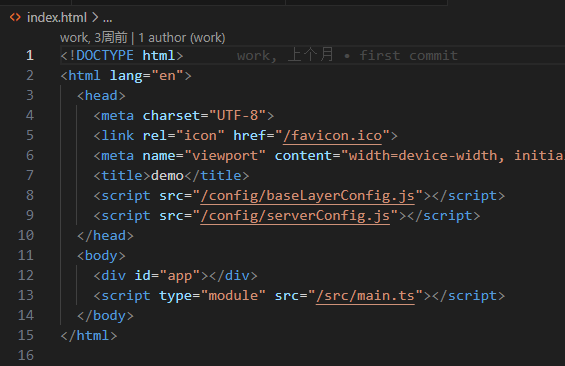The height and width of the screenshot is (366, 565).
Task: Click the charset attribute
Action: [x=171, y=116]
